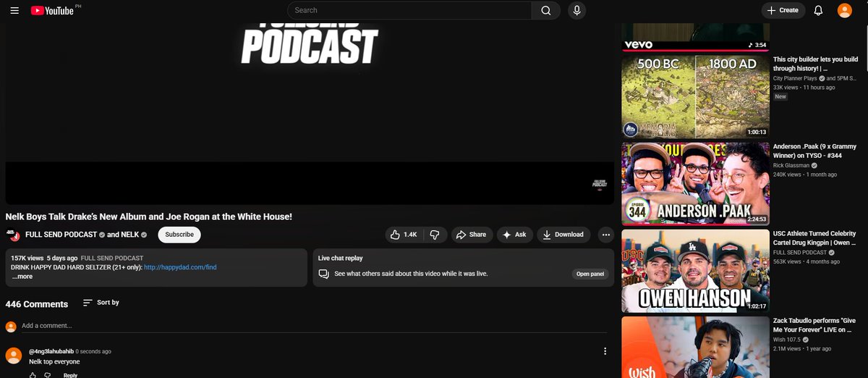Click the 446 Comments heading

click(x=37, y=304)
